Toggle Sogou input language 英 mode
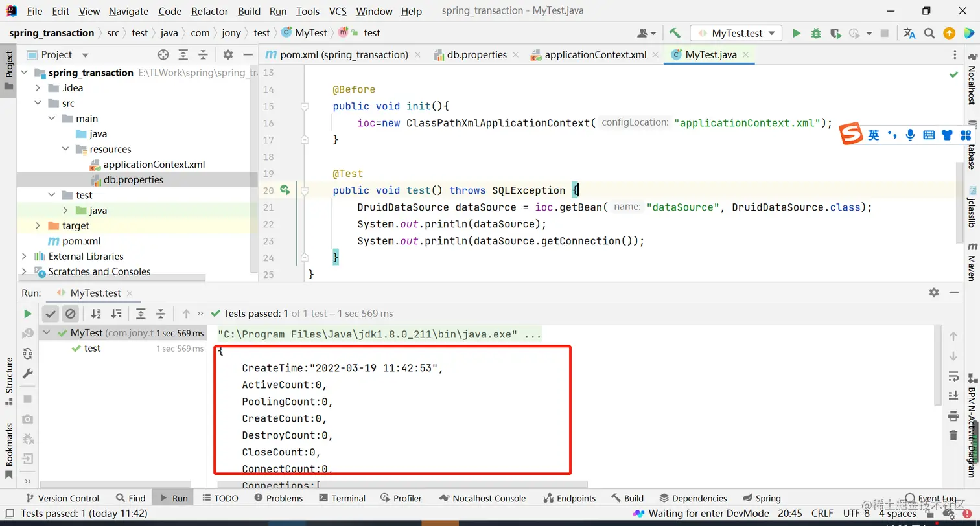The width and height of the screenshot is (980, 526). click(874, 135)
